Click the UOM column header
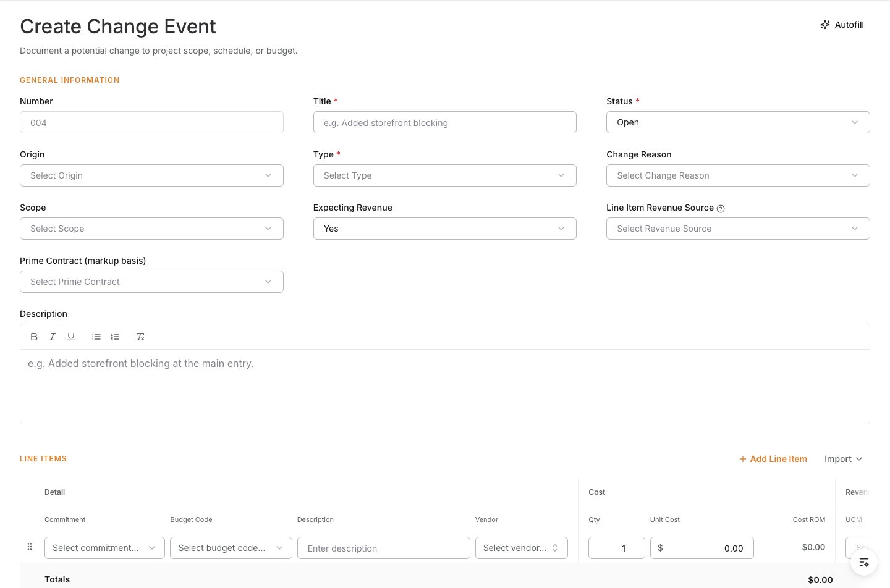Viewport: 890px width, 588px height. pos(854,519)
